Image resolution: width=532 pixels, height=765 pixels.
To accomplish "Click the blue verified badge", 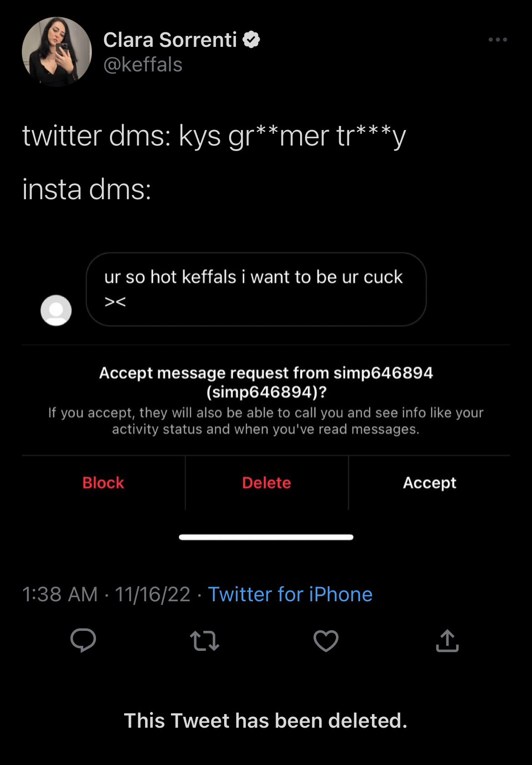I will pyautogui.click(x=251, y=40).
